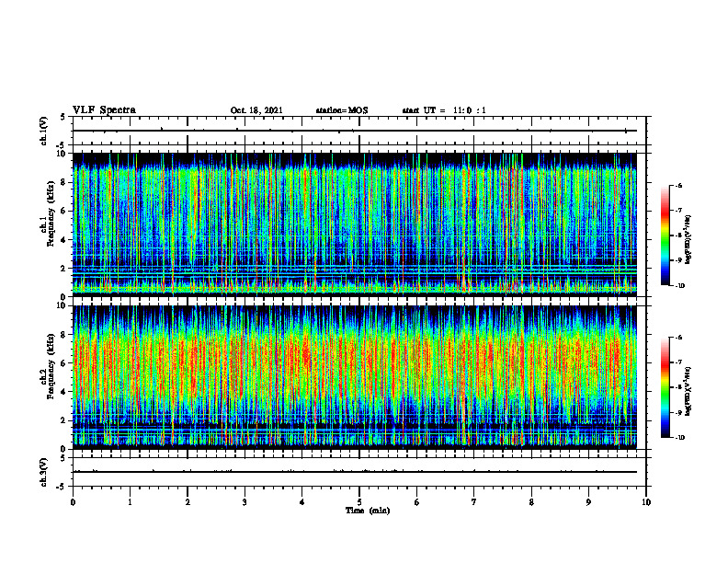Image resolution: width=728 pixels, height=563 pixels.
Task: Click the time axis tick label "9"
Action: click(x=588, y=502)
